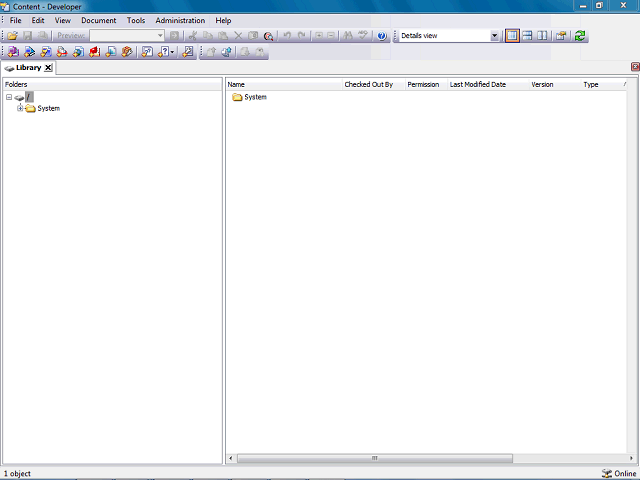Click the horizontal scrollbar thumb
The width and height of the screenshot is (640, 480).
click(375, 458)
